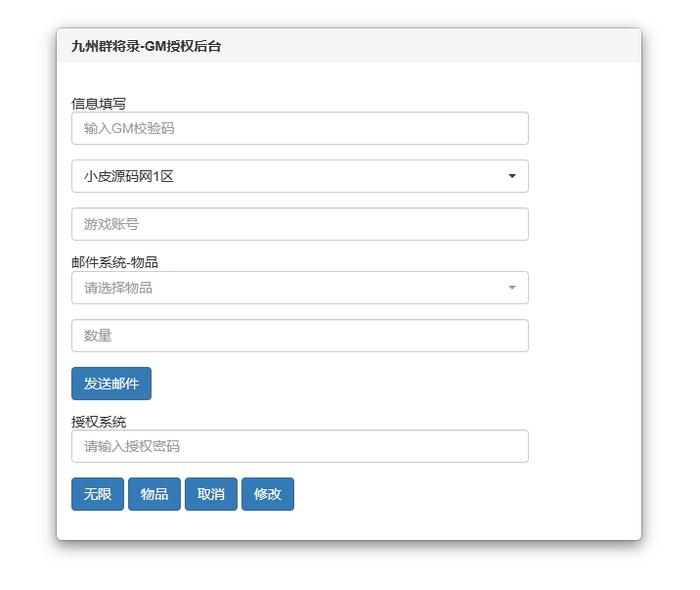Viewport: 700px width, 590px height.
Task: Click the 邮件系统-物品 section label
Action: [x=114, y=262]
